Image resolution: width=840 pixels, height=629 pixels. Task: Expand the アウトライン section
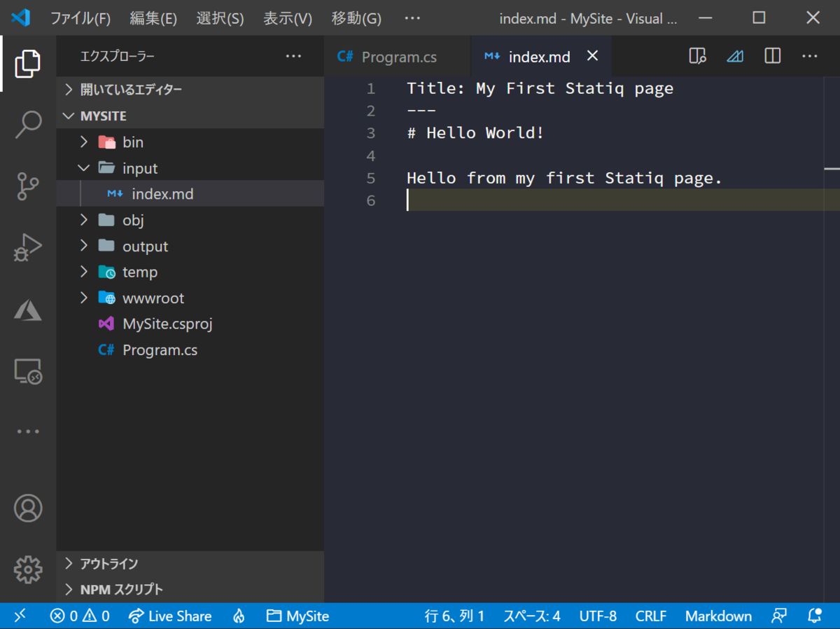point(190,563)
